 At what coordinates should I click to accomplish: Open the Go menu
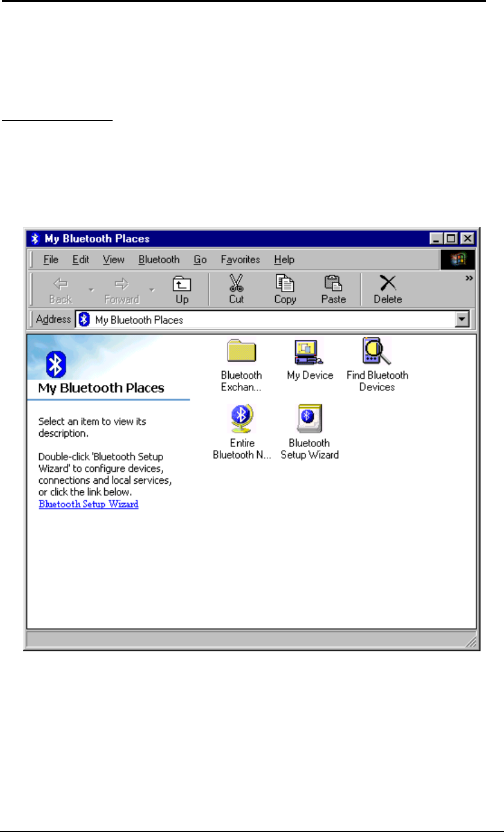pyautogui.click(x=201, y=260)
